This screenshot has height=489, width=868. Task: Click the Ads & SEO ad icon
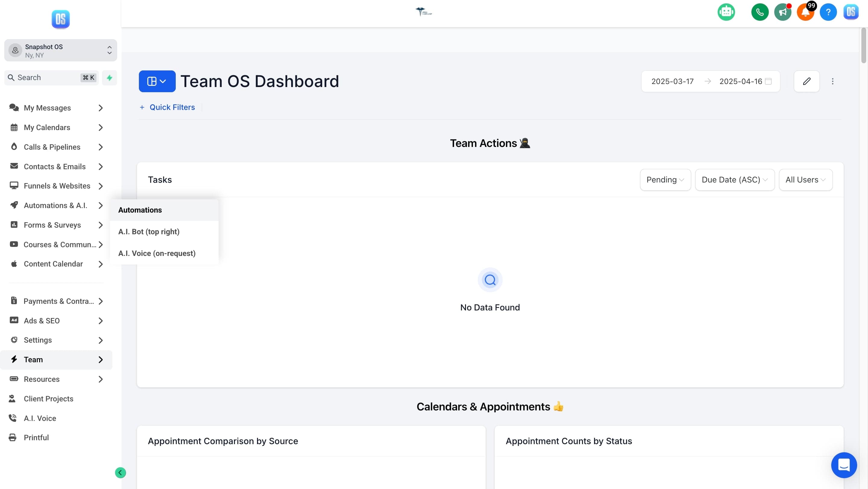point(14,320)
